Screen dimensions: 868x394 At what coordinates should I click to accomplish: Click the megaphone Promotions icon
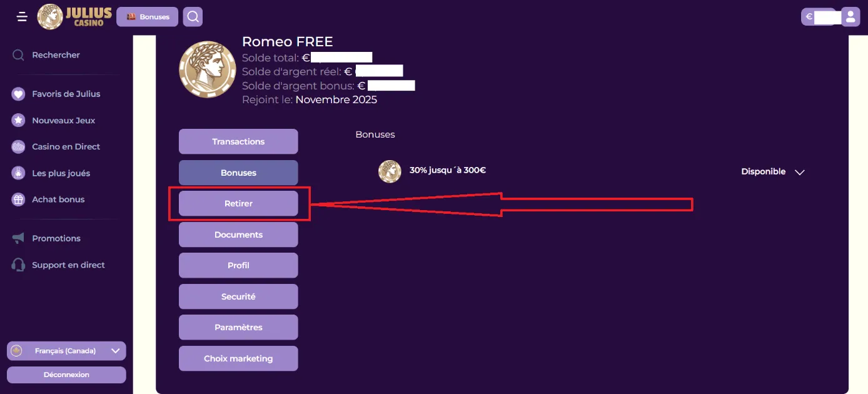coord(18,238)
